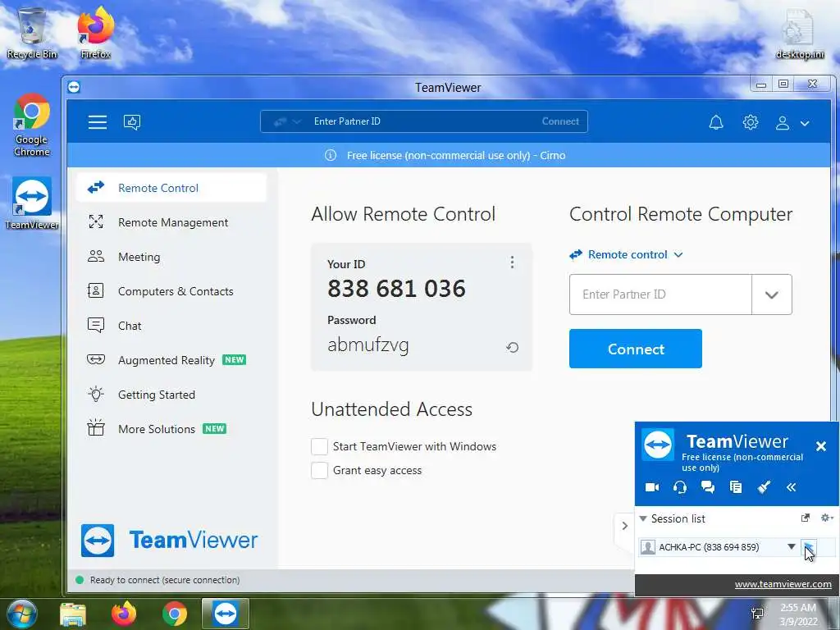Click the ACHKA-PC (838 694 859) session entry
Screen dimensions: 840x630
(709, 547)
